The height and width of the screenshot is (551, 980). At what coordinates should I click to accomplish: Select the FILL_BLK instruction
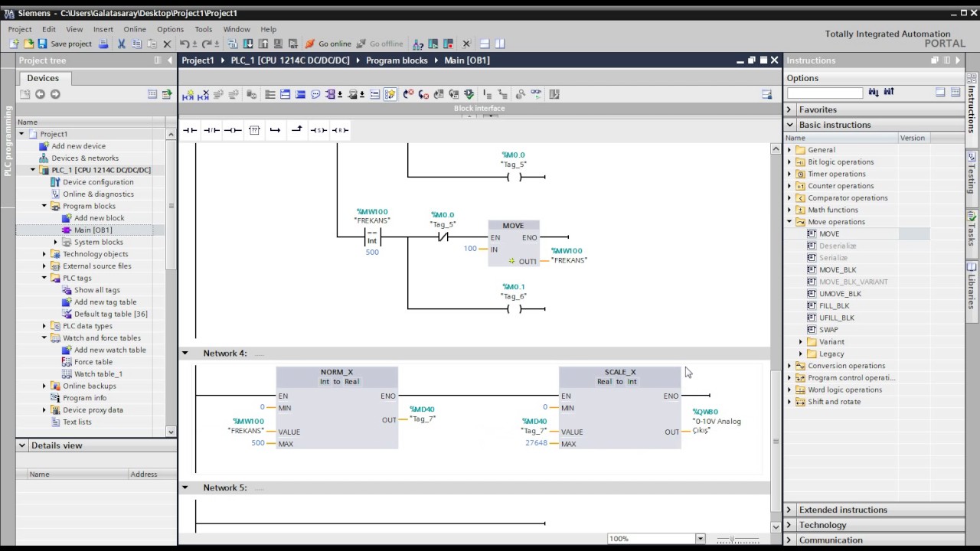coord(834,306)
